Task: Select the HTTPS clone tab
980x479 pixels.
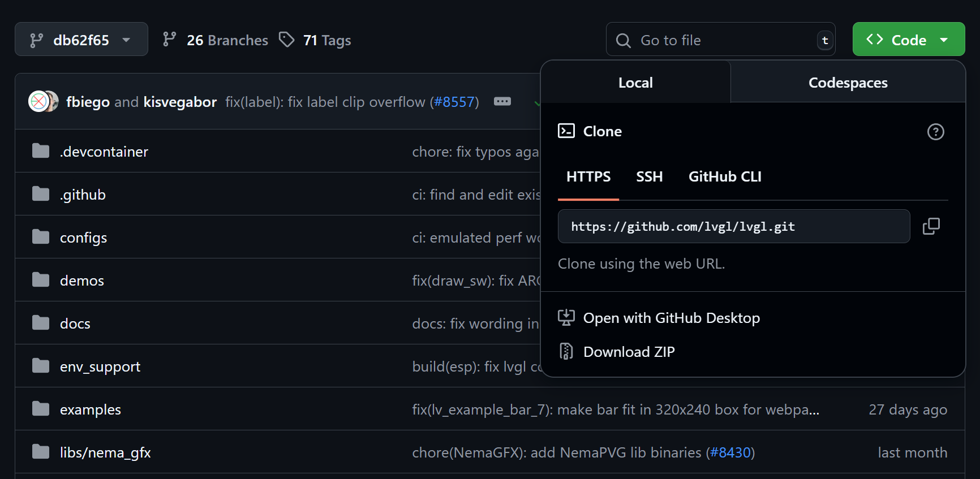Action: pos(588,176)
